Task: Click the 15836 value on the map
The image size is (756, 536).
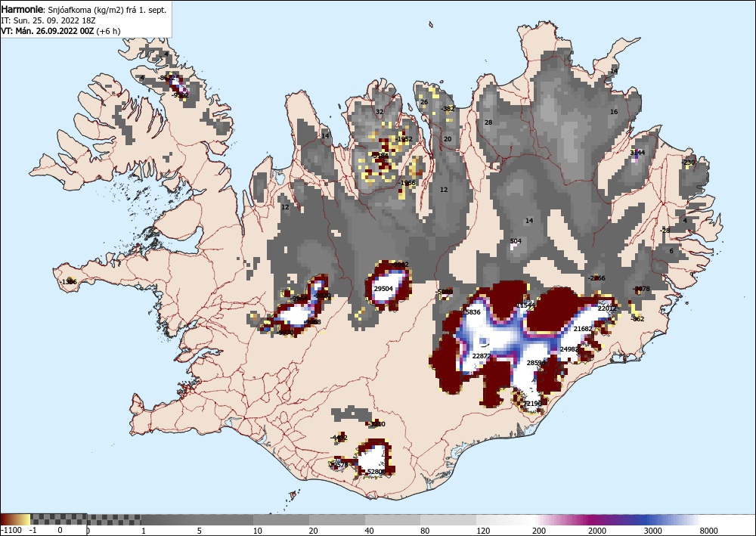Action: (471, 312)
